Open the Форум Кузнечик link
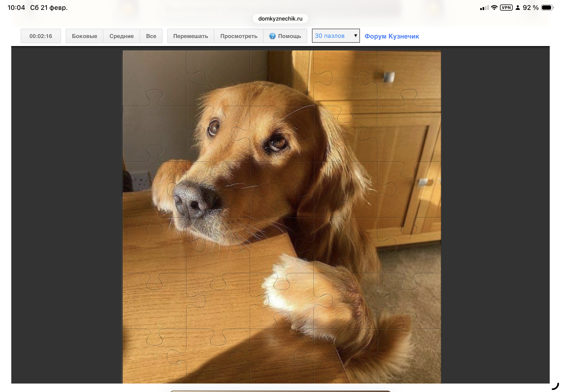The width and height of the screenshot is (561, 392). (392, 36)
